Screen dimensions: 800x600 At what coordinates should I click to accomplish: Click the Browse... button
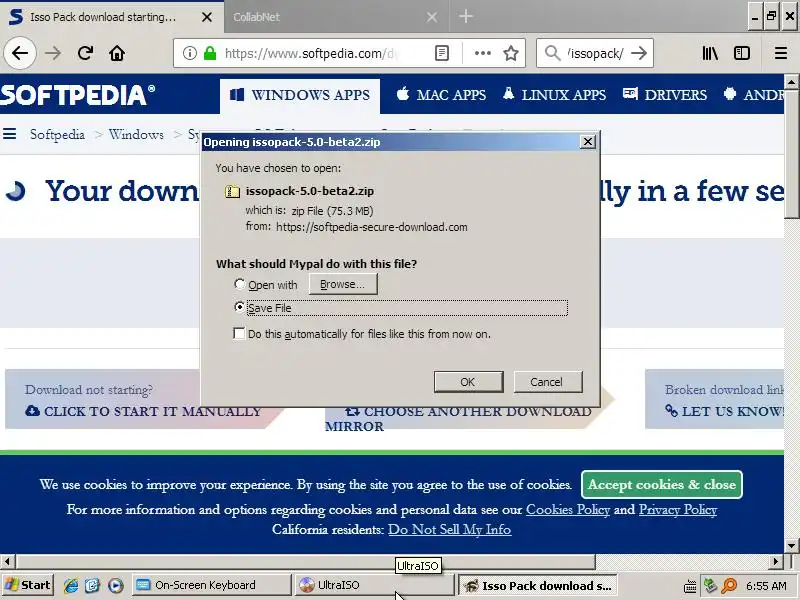click(343, 284)
